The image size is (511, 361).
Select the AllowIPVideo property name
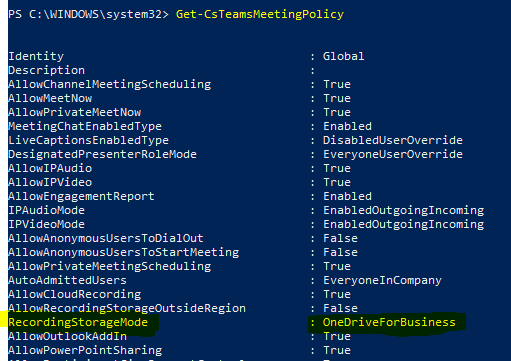50,182
